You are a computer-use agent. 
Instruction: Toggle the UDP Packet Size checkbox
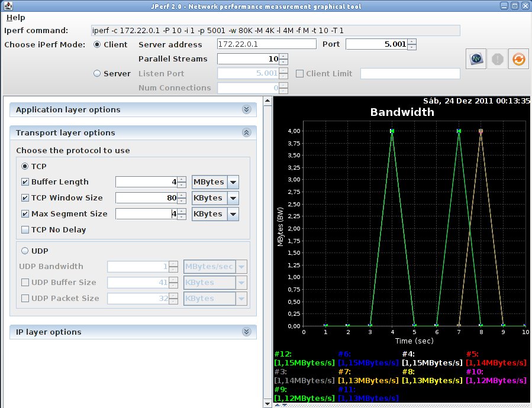point(25,298)
